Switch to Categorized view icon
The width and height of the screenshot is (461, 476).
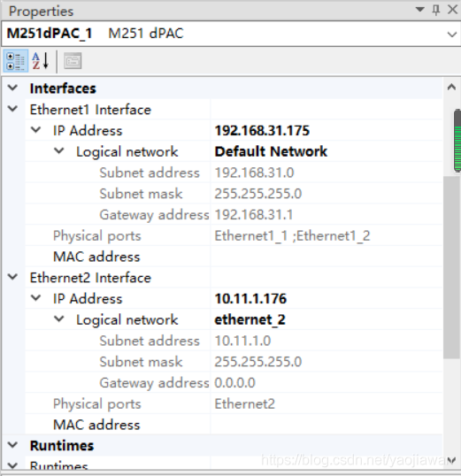(16, 61)
